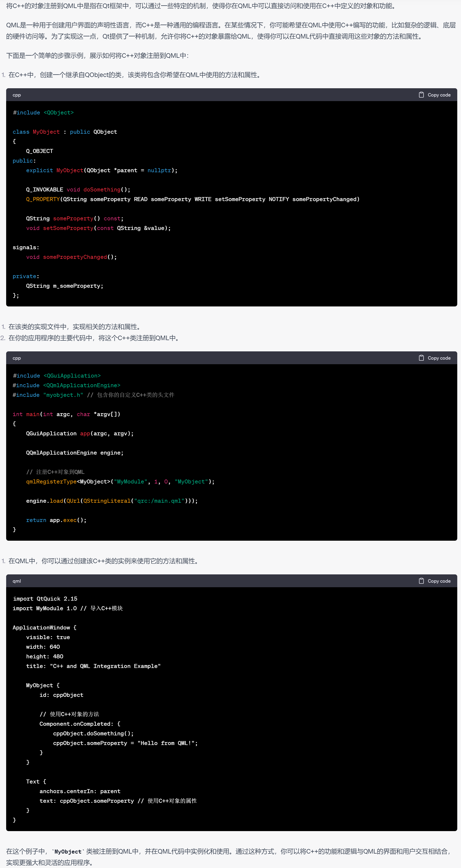Click 'anchors.centerIn: parent' line
Viewport: 461px width, 868px height.
80,791
